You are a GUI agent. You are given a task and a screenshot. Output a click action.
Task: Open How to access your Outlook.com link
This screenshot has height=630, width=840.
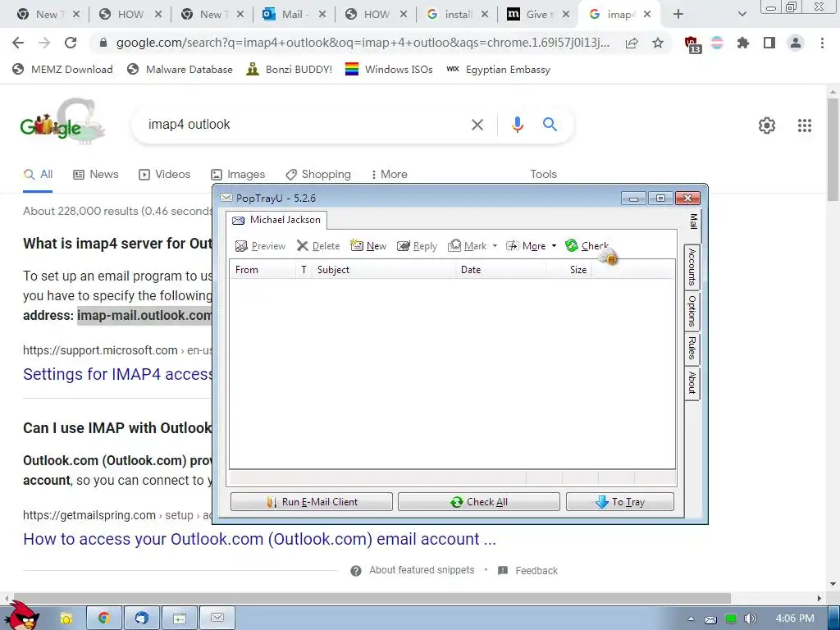(259, 539)
